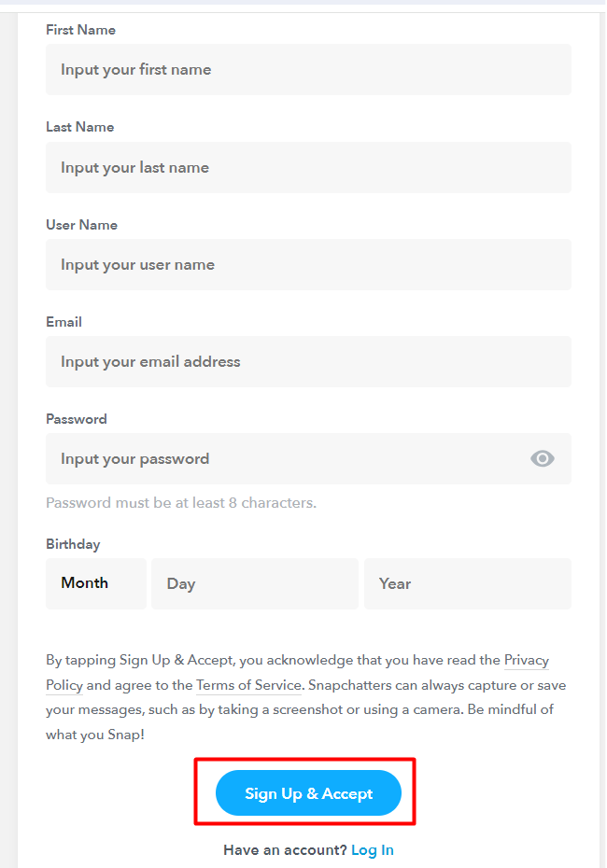This screenshot has height=868, width=607.
Task: Click the User Name label
Action: 81,225
